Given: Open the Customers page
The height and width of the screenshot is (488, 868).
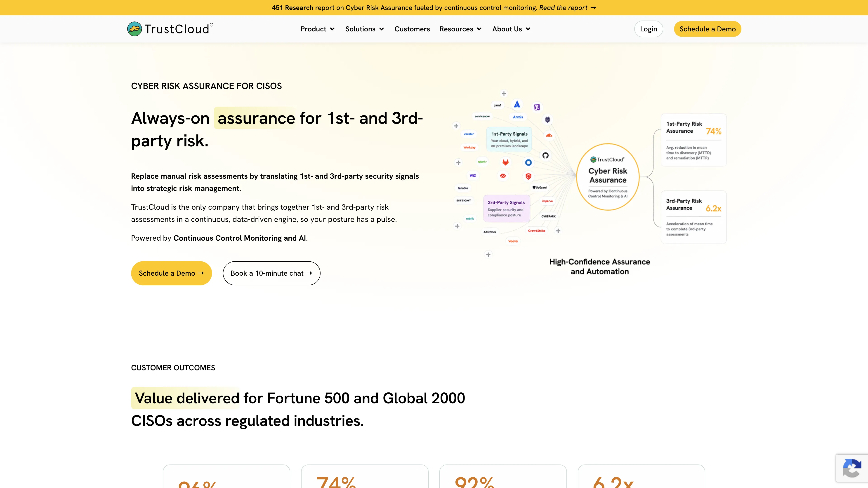Looking at the screenshot, I should 412,29.
